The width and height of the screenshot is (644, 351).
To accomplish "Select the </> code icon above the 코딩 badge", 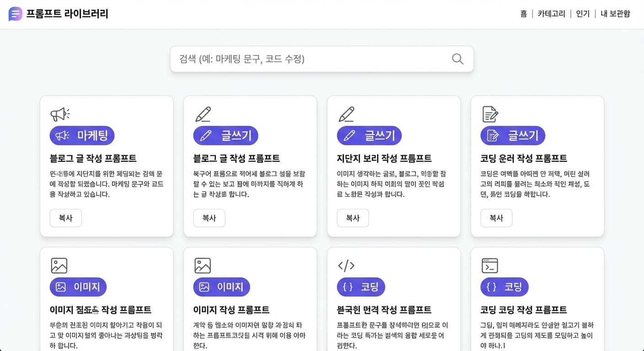I will pos(347,265).
